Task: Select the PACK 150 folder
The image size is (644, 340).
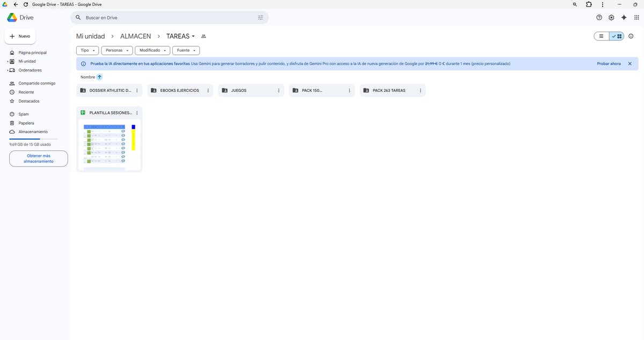Action: [322, 91]
